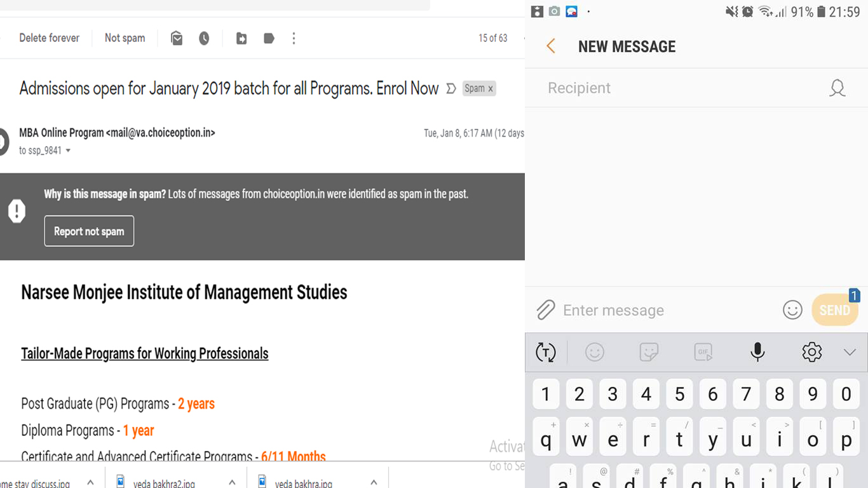Open downloaded file veda bakhra.jpg
Image resolution: width=868 pixels, height=488 pixels.
pos(303,484)
